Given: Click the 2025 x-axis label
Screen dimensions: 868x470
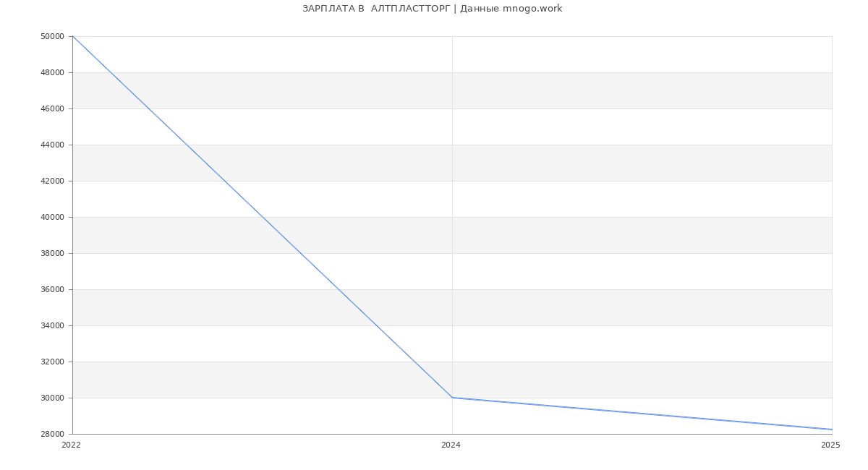Looking at the screenshot, I should pyautogui.click(x=830, y=445).
